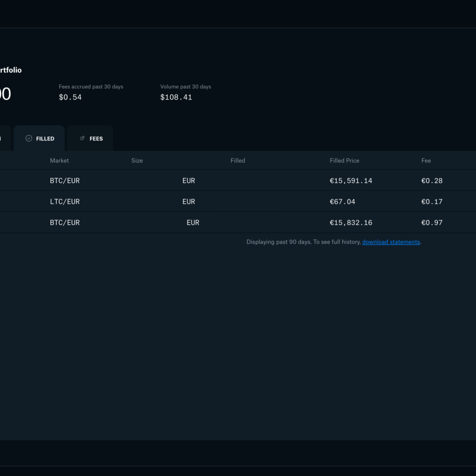Select BTC/EUR market in the €15,832.16 row
The width and height of the screenshot is (476, 476).
65,223
